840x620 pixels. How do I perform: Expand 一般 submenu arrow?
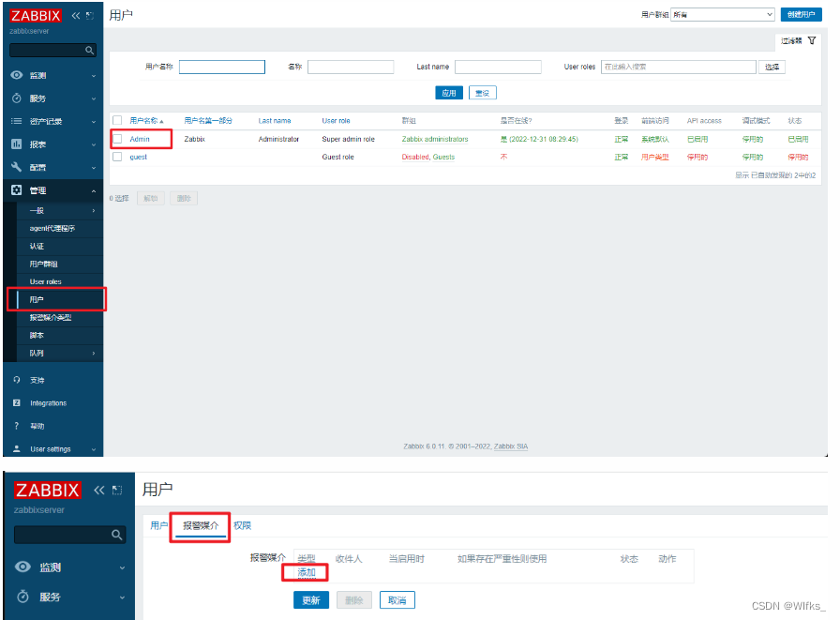click(x=94, y=211)
